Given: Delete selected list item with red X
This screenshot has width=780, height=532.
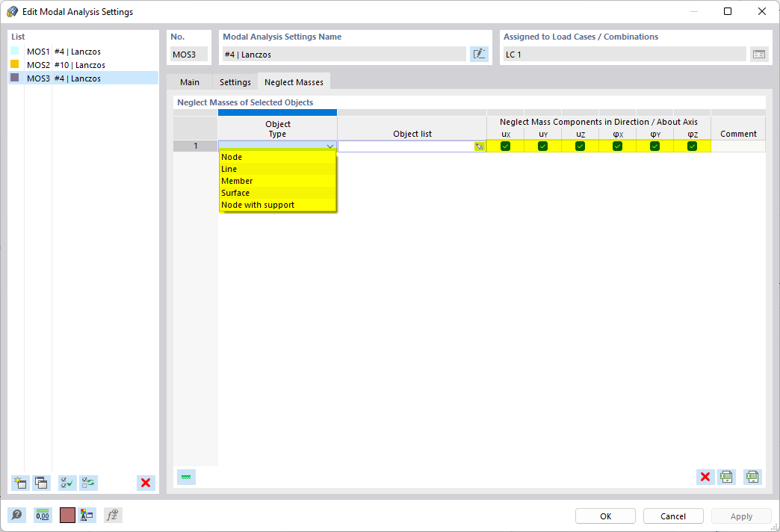Looking at the screenshot, I should pyautogui.click(x=146, y=483).
